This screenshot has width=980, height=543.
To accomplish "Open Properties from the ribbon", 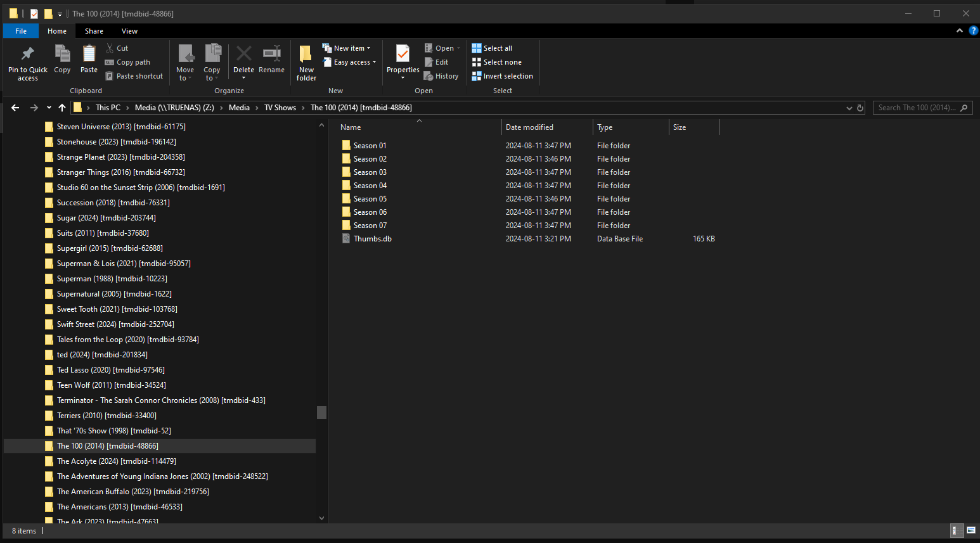I will click(x=403, y=54).
